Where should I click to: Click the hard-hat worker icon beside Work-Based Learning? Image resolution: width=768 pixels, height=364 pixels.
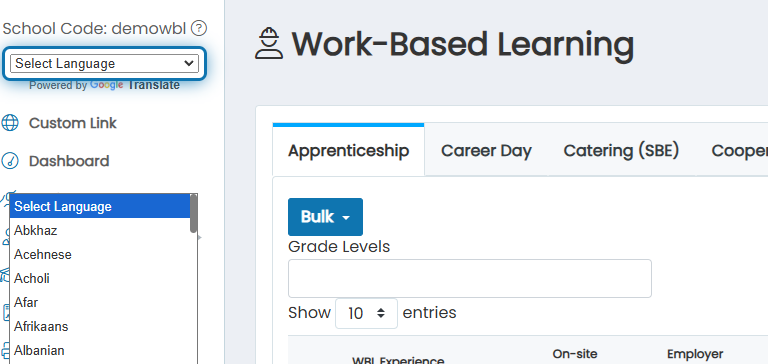(269, 44)
